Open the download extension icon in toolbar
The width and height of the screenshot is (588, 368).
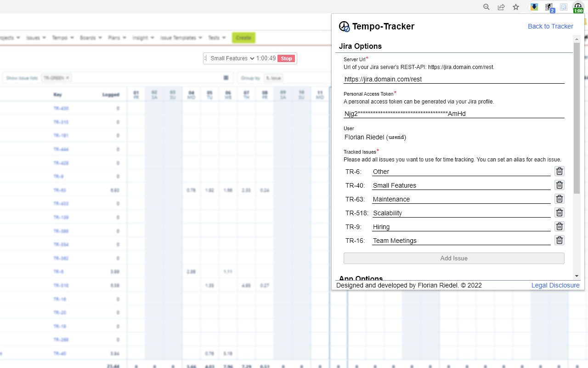pyautogui.click(x=534, y=7)
